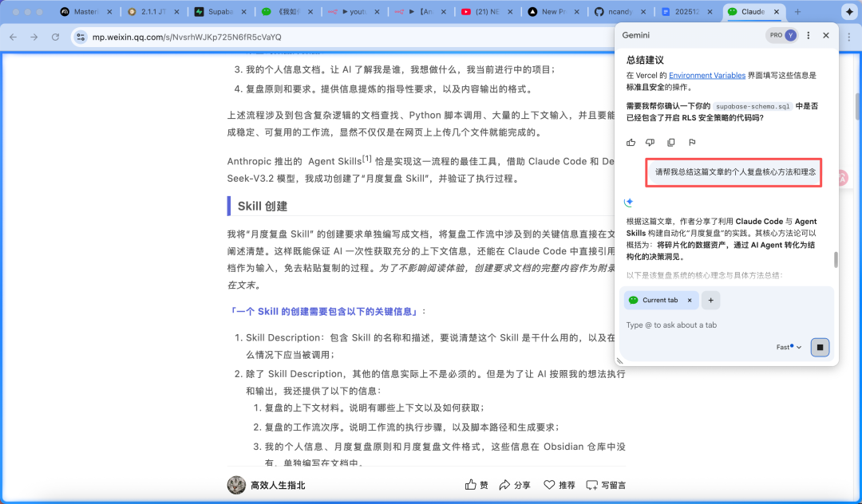Close the Master tab
Viewport: 862px width, 504px height.
click(x=109, y=11)
